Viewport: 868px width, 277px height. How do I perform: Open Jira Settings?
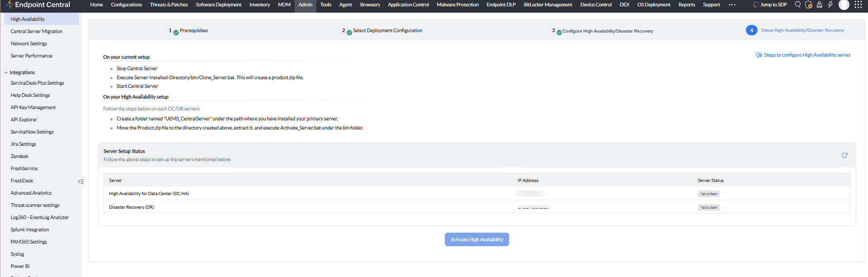24,144
